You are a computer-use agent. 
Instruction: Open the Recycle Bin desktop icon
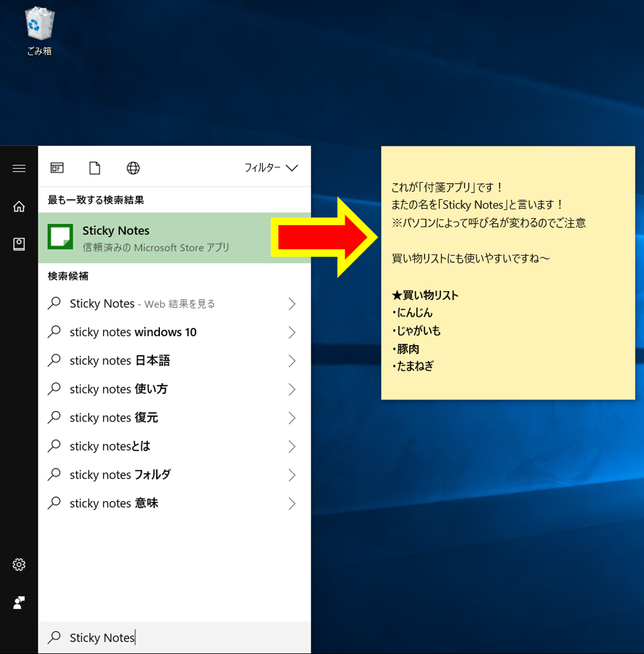point(40,31)
